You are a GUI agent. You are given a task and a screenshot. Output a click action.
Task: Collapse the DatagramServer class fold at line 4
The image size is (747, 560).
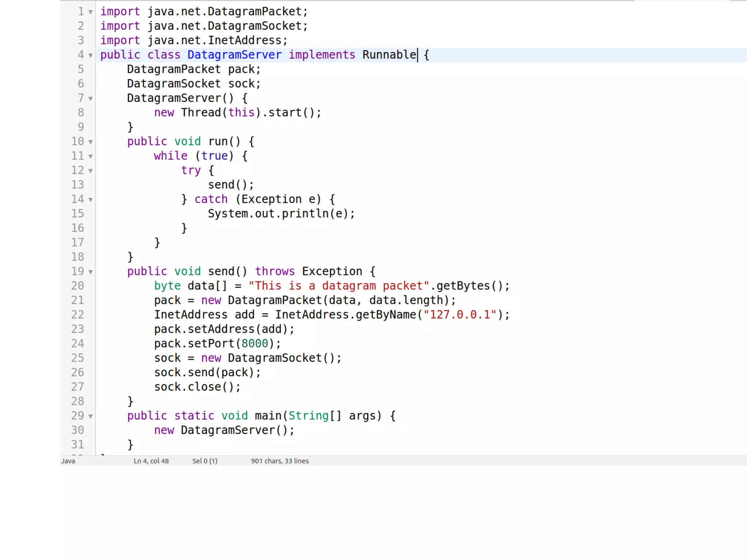pos(90,55)
